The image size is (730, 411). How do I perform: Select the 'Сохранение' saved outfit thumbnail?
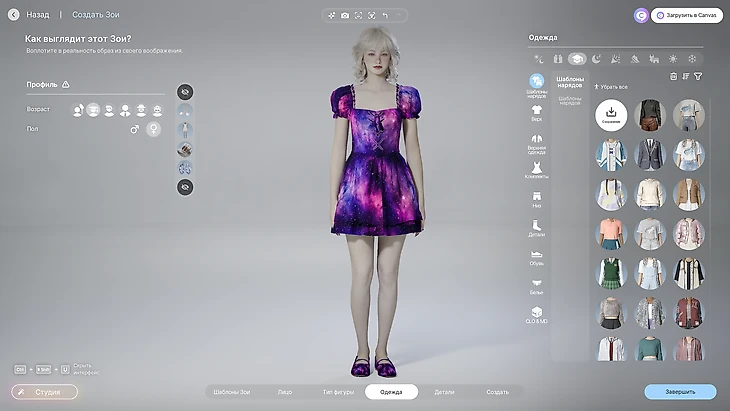point(612,116)
